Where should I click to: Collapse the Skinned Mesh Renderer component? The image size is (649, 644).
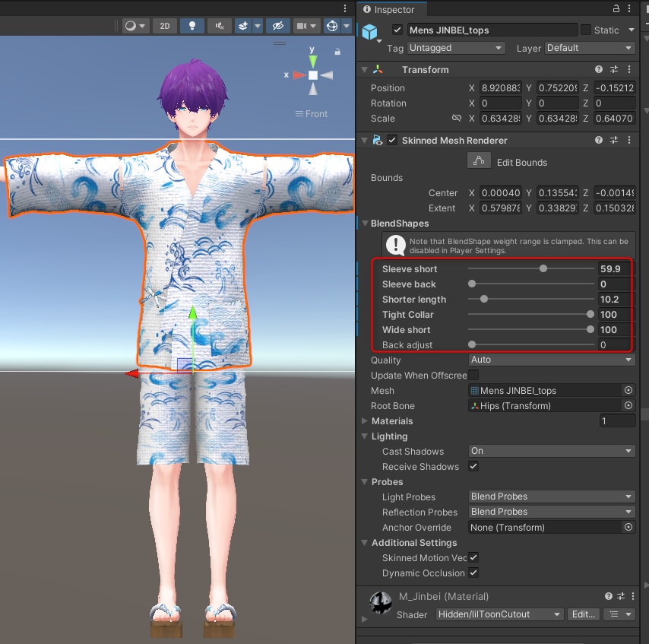tap(364, 141)
